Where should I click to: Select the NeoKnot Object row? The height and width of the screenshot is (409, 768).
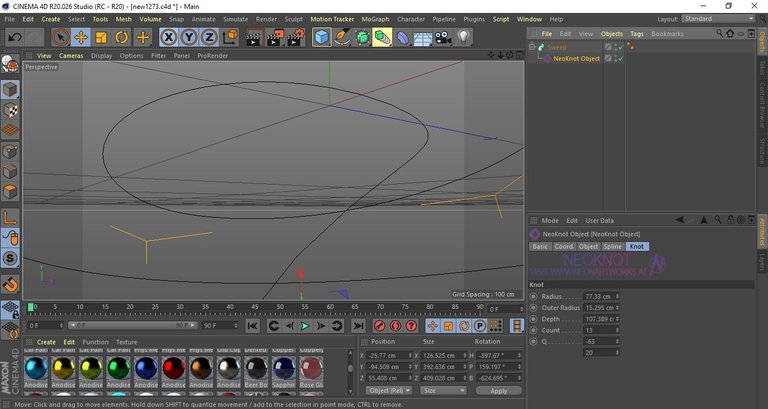[x=576, y=58]
